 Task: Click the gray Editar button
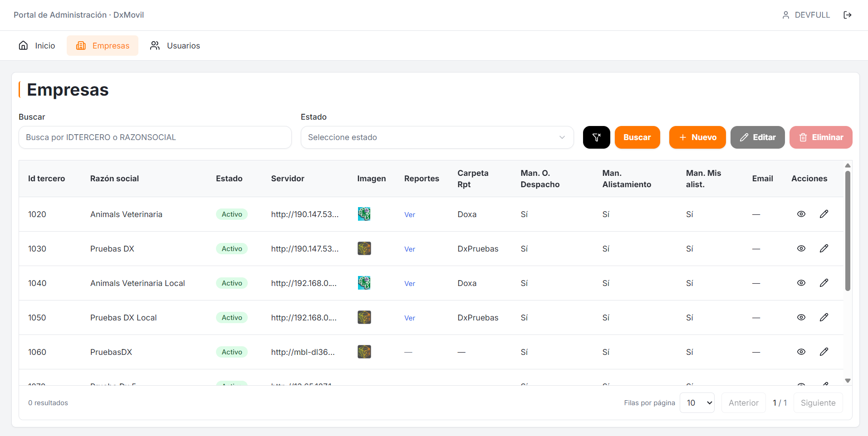[758, 137]
